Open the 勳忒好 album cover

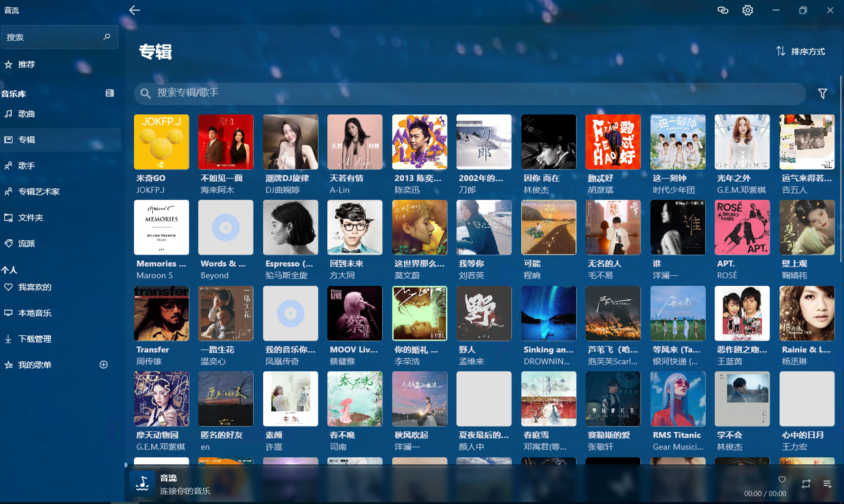613,142
